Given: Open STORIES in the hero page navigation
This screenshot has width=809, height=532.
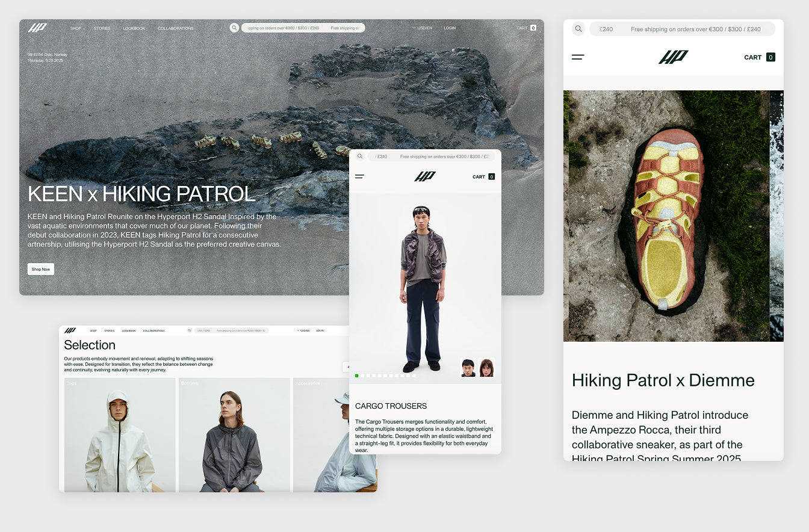Looking at the screenshot, I should (102, 28).
